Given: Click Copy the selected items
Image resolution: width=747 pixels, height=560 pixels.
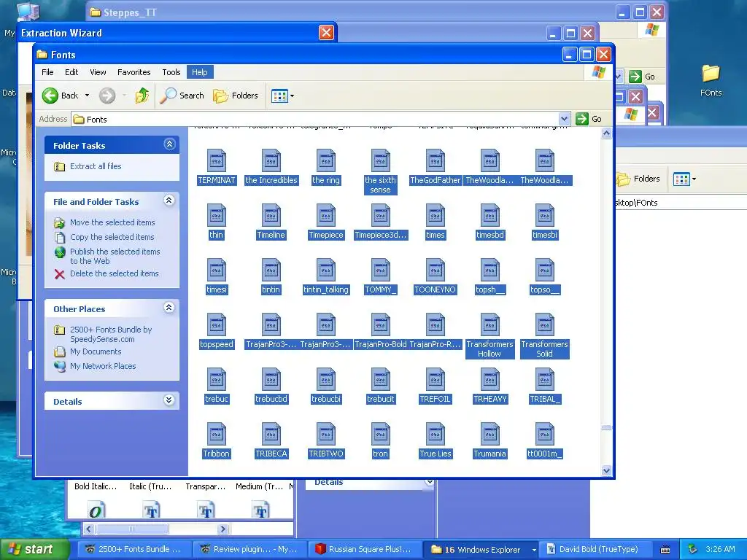Looking at the screenshot, I should pos(112,237).
